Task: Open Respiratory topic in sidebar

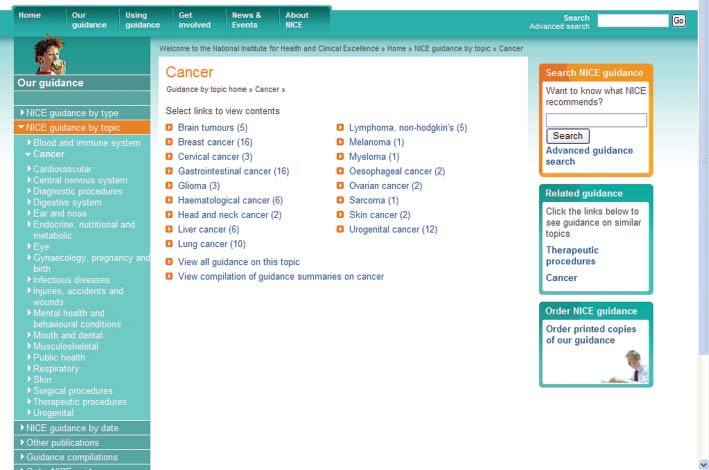Action: 56,368
